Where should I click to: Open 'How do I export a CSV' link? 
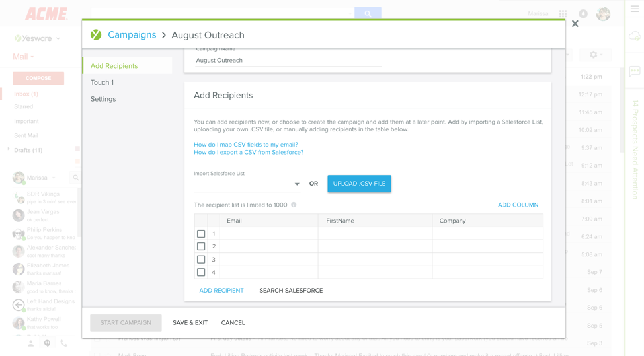click(249, 152)
